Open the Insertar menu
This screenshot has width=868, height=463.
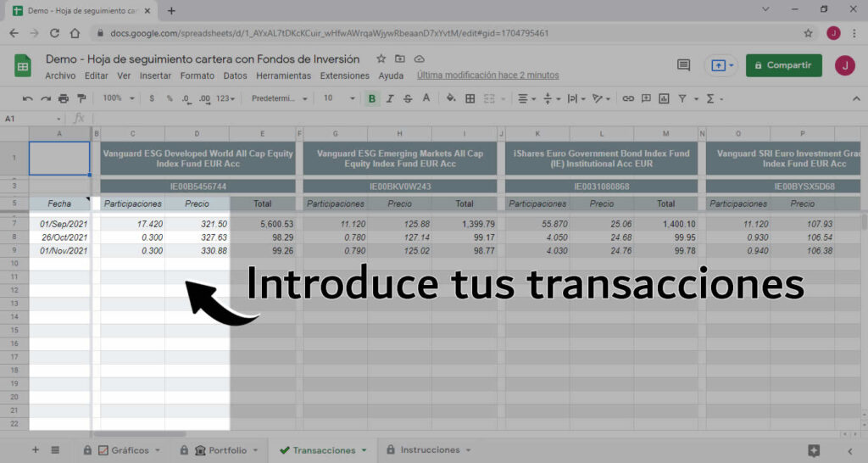coord(156,75)
